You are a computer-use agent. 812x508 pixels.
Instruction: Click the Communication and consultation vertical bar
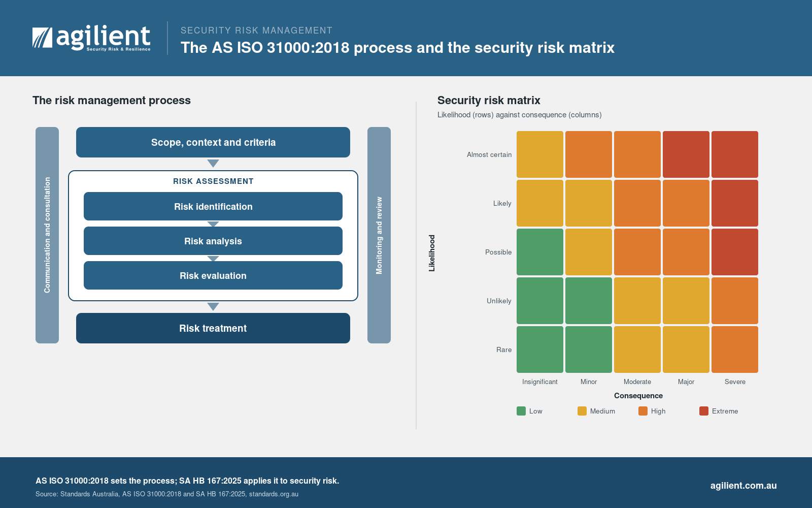tap(47, 235)
